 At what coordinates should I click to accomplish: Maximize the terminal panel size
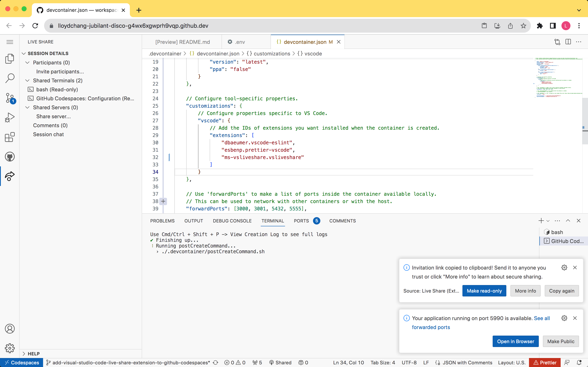[x=568, y=221]
